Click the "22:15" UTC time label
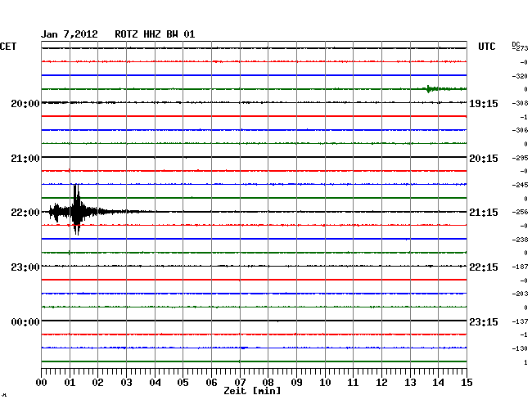Viewport: 532px width, 404px height. pos(484,267)
